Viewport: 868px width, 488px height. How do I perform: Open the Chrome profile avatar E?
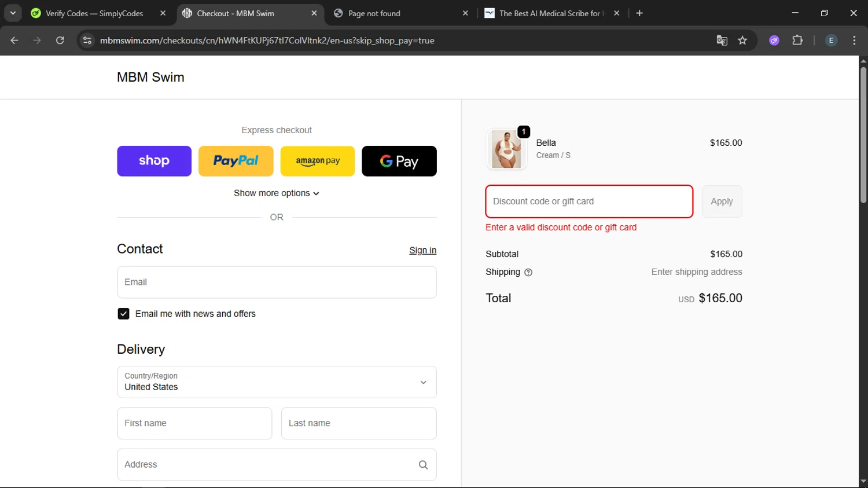(831, 41)
